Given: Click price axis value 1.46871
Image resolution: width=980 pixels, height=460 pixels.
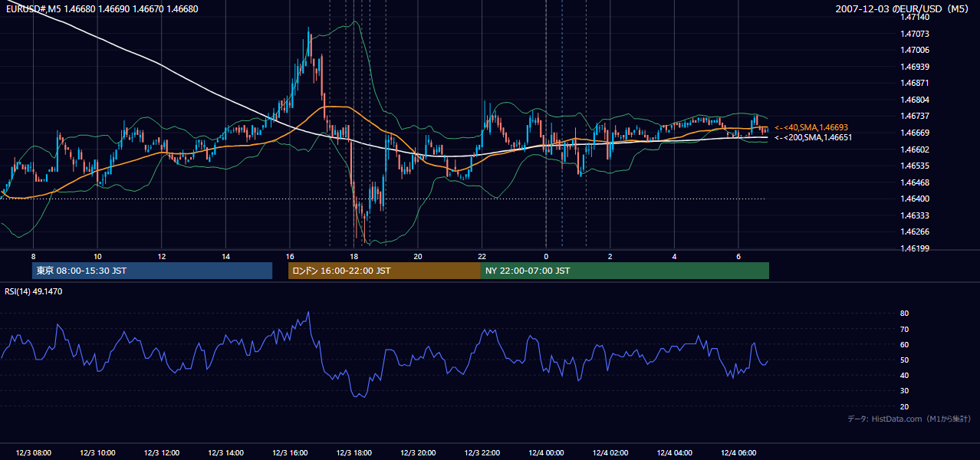Looking at the screenshot, I should (x=915, y=83).
